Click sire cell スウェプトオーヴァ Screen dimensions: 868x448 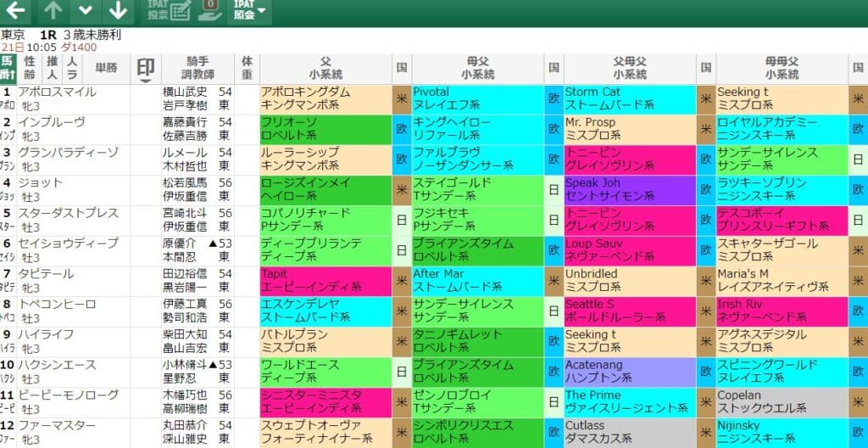pos(326,432)
